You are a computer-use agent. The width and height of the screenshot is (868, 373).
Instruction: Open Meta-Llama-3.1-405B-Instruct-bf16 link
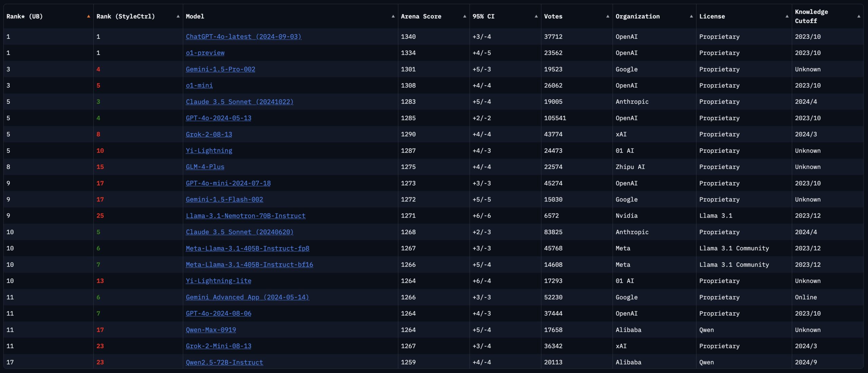point(250,265)
